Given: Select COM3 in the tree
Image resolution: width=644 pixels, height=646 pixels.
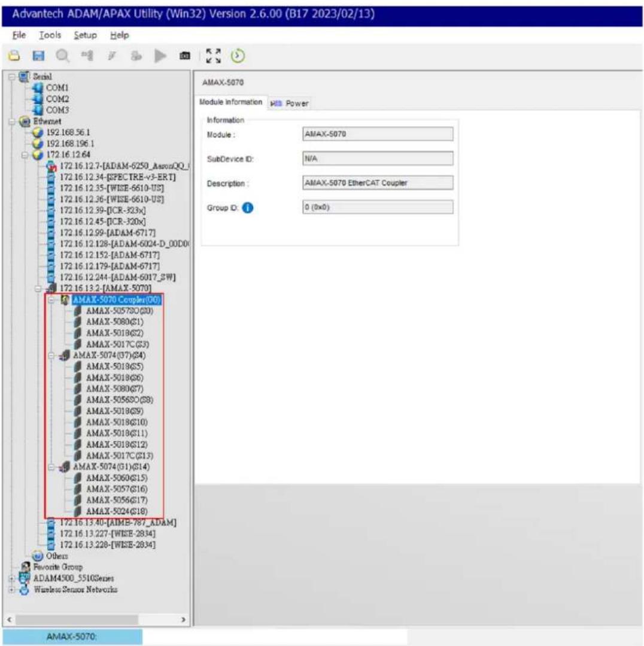Looking at the screenshot, I should (57, 110).
